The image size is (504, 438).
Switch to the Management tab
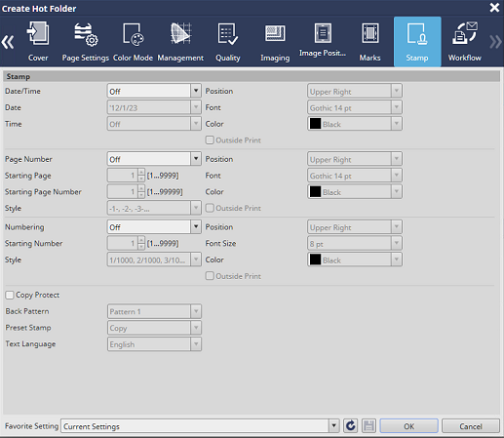[x=180, y=42]
